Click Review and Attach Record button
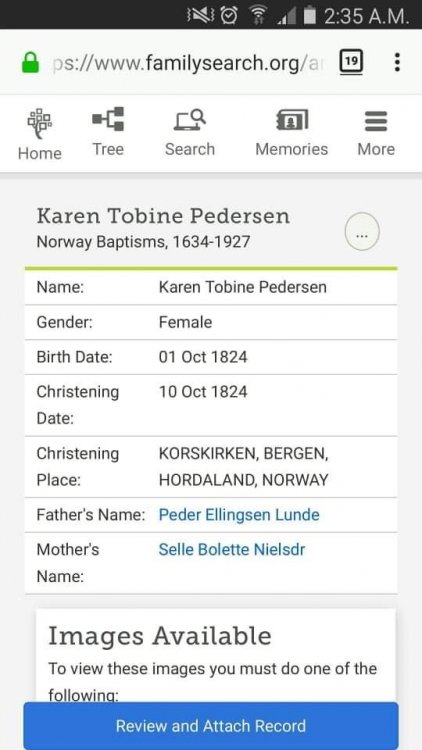 tap(211, 726)
